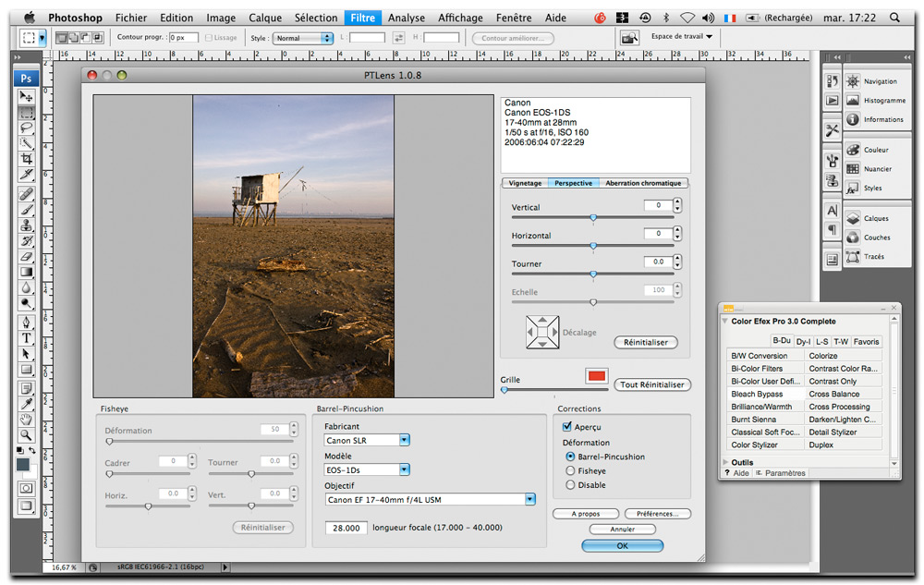This screenshot has height=585, width=924.
Task: Open the Sélection menu
Action: tap(316, 18)
